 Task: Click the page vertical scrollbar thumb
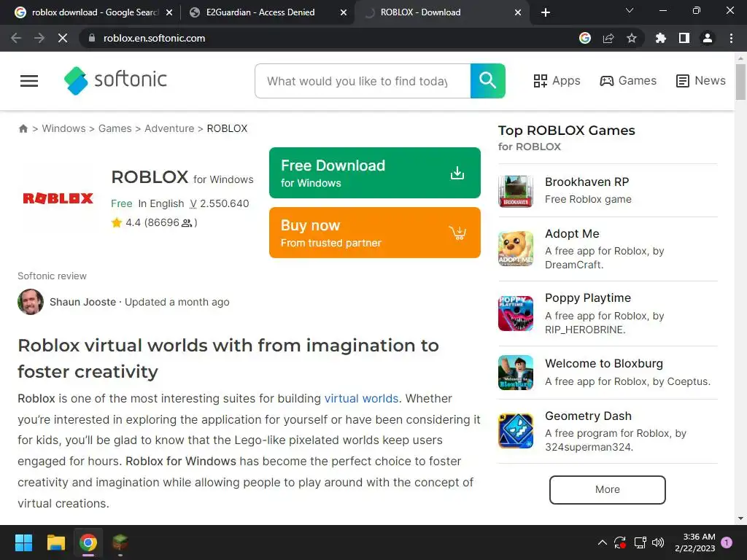point(741,82)
